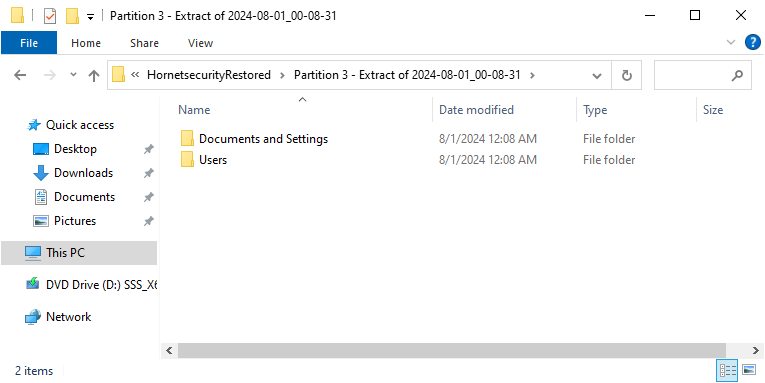Open the recent locations dropdown arrow
This screenshot has width=765, height=383.
[74, 75]
